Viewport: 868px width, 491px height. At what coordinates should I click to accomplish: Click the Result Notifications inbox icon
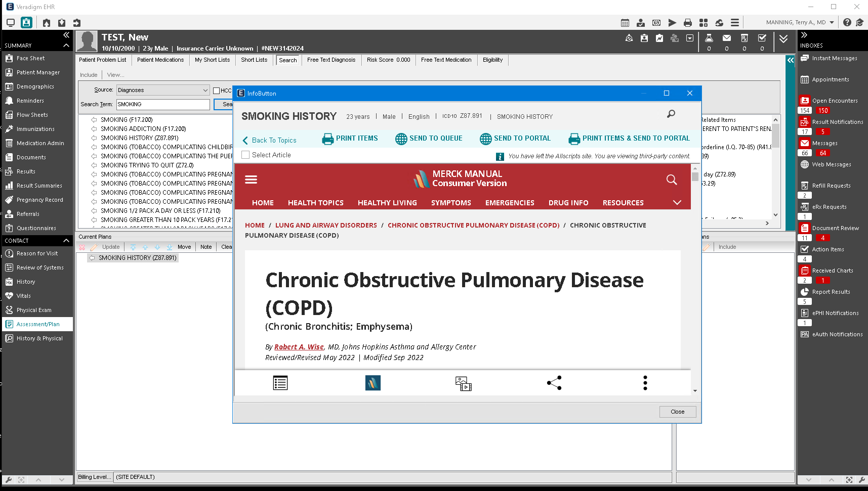click(x=805, y=121)
